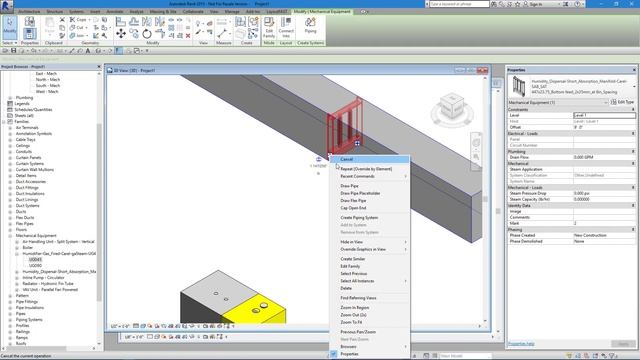Expand the Pipe Fittings category
Viewport: 640px width, 360px height.
(x=10, y=302)
